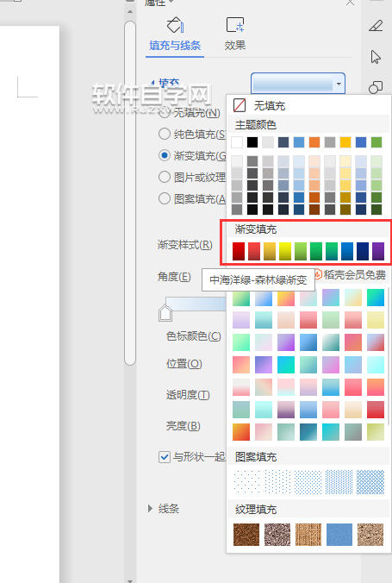Toggle the rotate with shape checkbox

click(x=165, y=456)
